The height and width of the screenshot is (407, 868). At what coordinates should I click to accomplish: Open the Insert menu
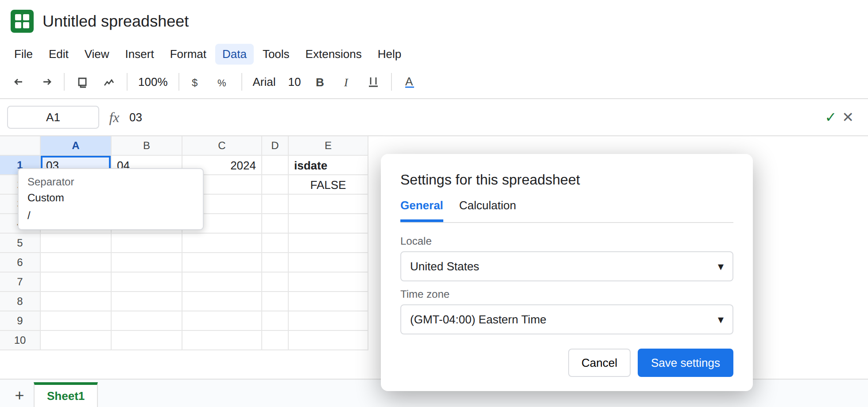(x=139, y=54)
